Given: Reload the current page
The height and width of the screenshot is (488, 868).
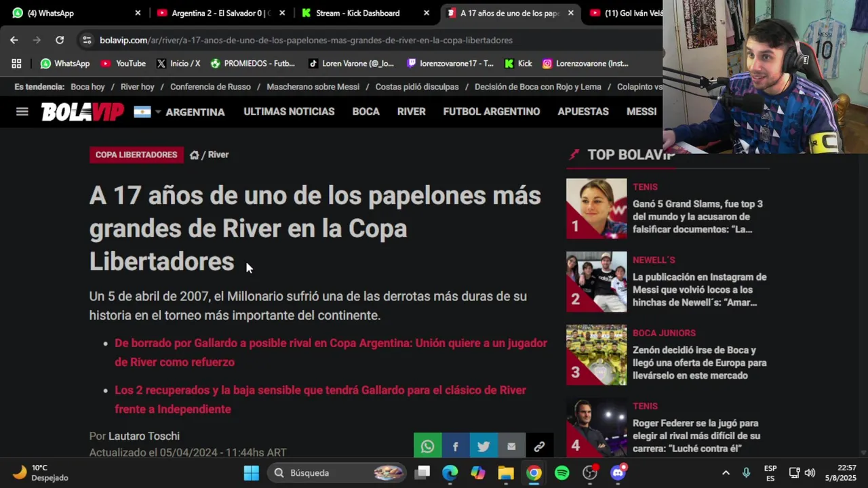Looking at the screenshot, I should [x=60, y=40].
